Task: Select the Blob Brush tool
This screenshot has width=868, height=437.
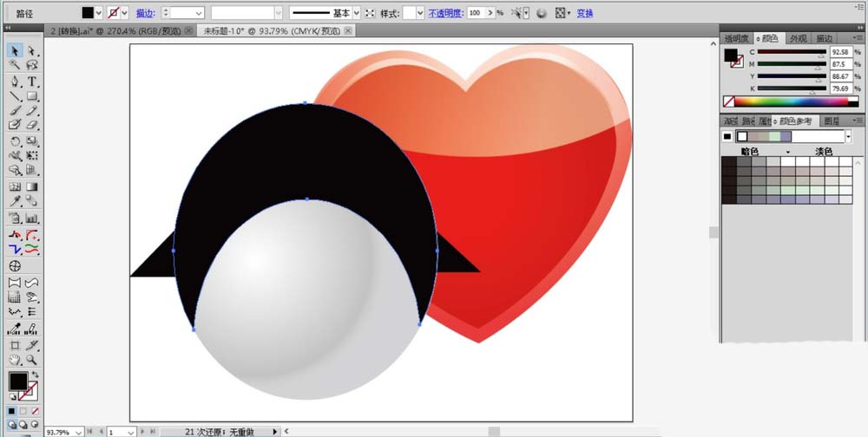Action: pyautogui.click(x=15, y=125)
